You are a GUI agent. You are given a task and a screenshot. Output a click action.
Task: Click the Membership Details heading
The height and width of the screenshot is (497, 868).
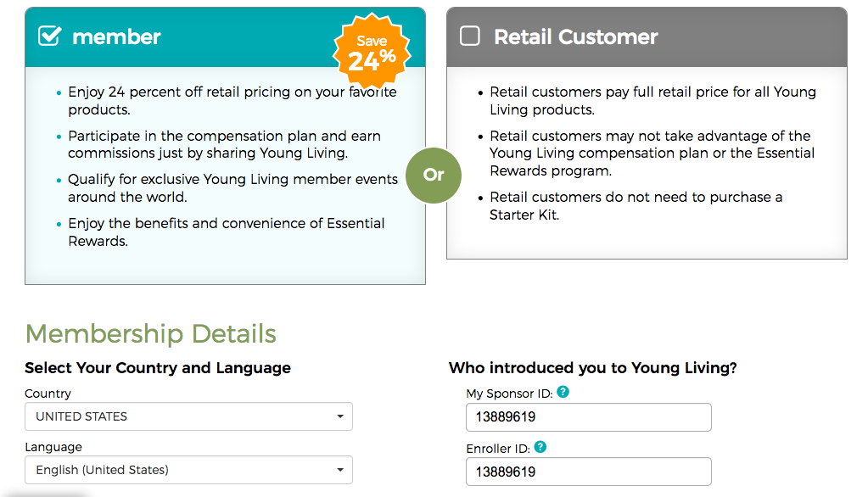[x=150, y=333]
